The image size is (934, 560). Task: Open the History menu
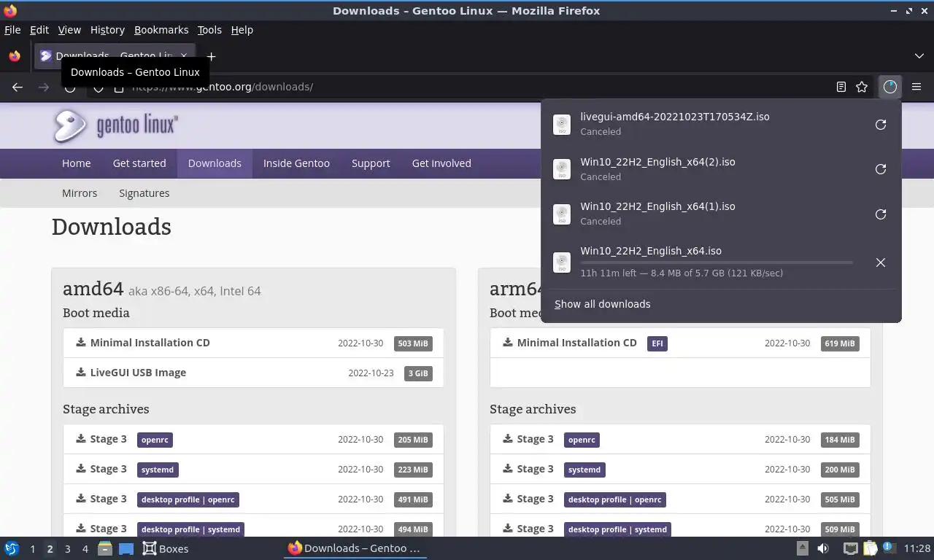coord(107,30)
